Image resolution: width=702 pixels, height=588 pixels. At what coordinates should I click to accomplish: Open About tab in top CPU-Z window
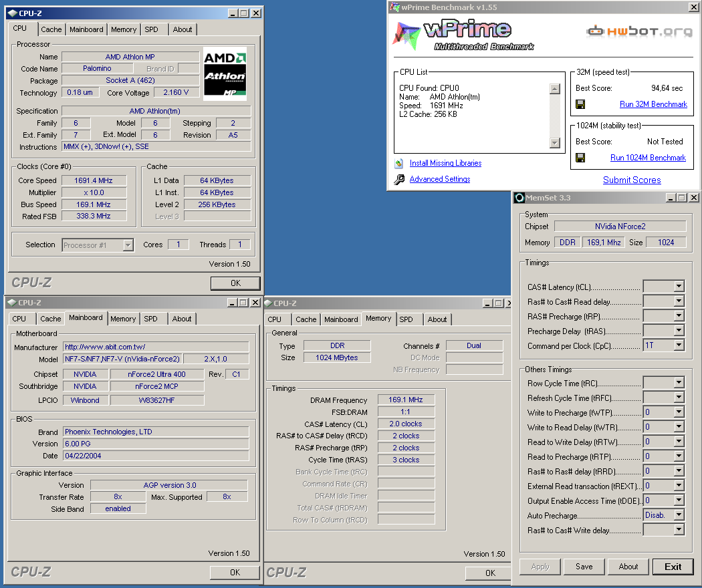tap(183, 29)
